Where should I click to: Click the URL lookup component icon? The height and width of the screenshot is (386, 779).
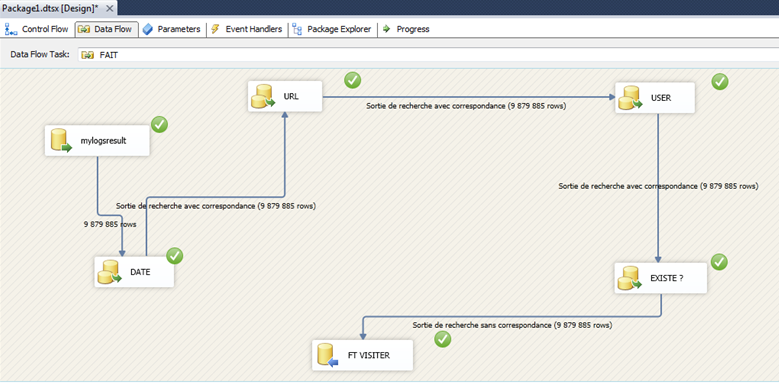point(263,96)
